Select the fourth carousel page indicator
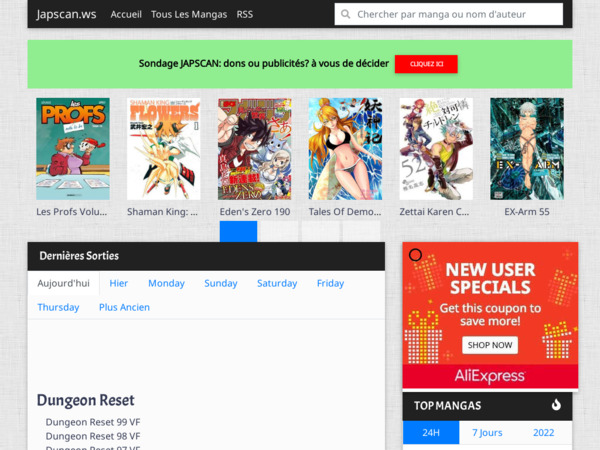600x450 pixels. (x=362, y=232)
